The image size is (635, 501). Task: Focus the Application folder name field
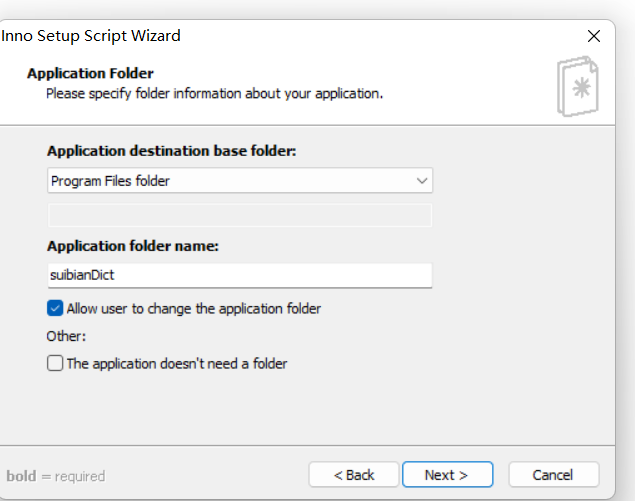click(240, 275)
